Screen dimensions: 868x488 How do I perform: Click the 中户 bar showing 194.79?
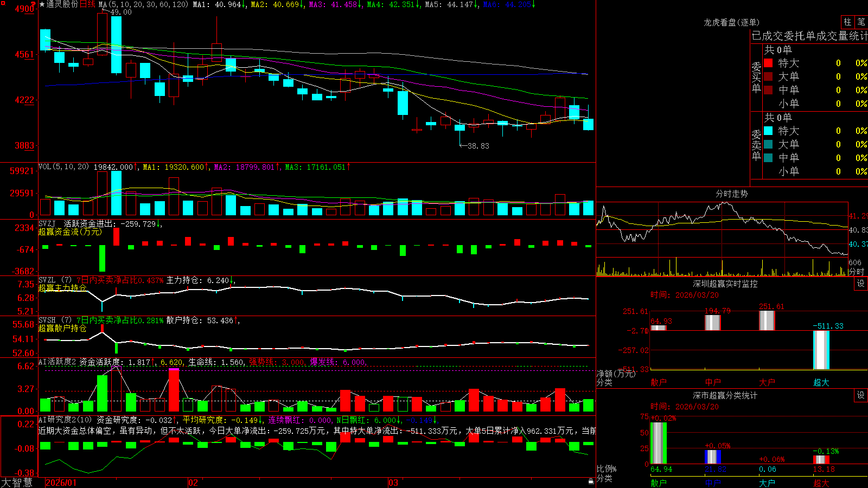click(x=713, y=323)
